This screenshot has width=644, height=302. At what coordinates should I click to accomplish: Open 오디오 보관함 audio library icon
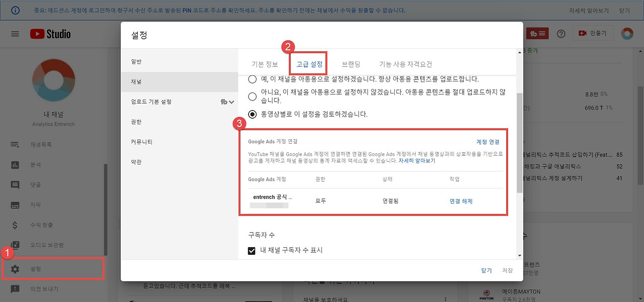coord(15,245)
